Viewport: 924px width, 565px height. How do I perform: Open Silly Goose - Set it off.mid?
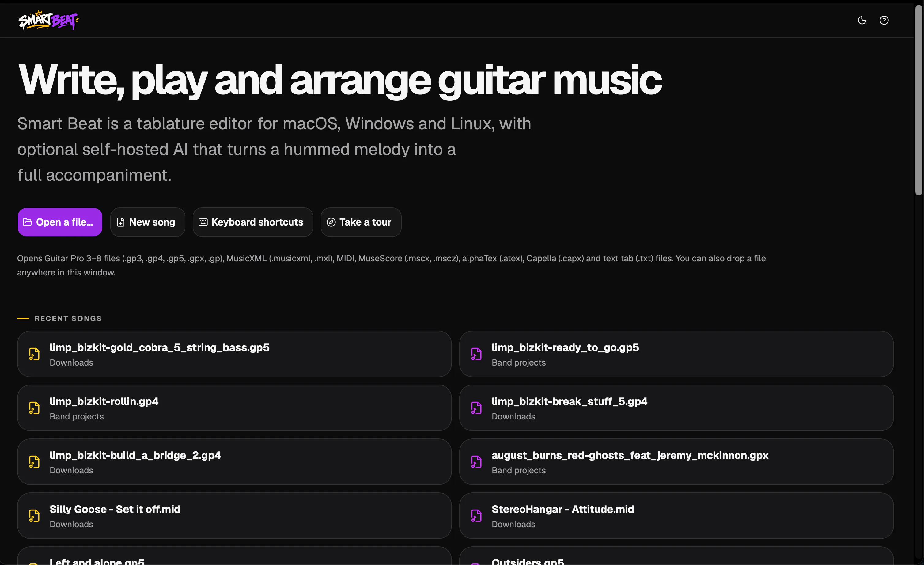click(x=234, y=516)
